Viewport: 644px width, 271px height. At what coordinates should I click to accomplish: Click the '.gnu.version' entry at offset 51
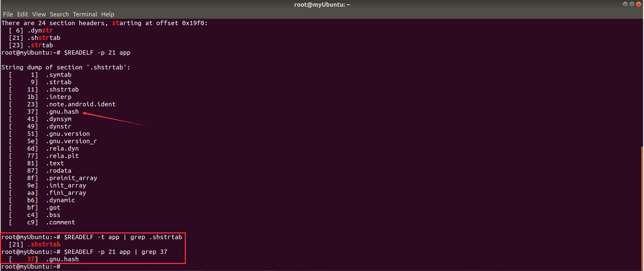tap(68, 134)
